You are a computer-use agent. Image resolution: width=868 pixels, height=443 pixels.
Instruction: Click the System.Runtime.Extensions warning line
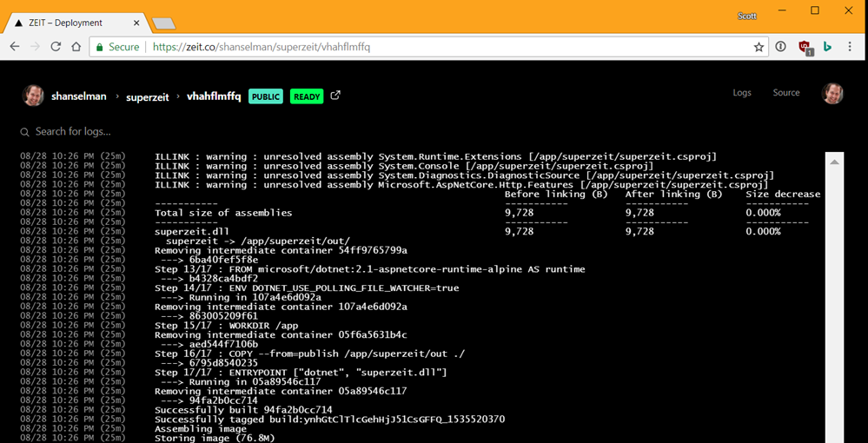pyautogui.click(x=436, y=156)
